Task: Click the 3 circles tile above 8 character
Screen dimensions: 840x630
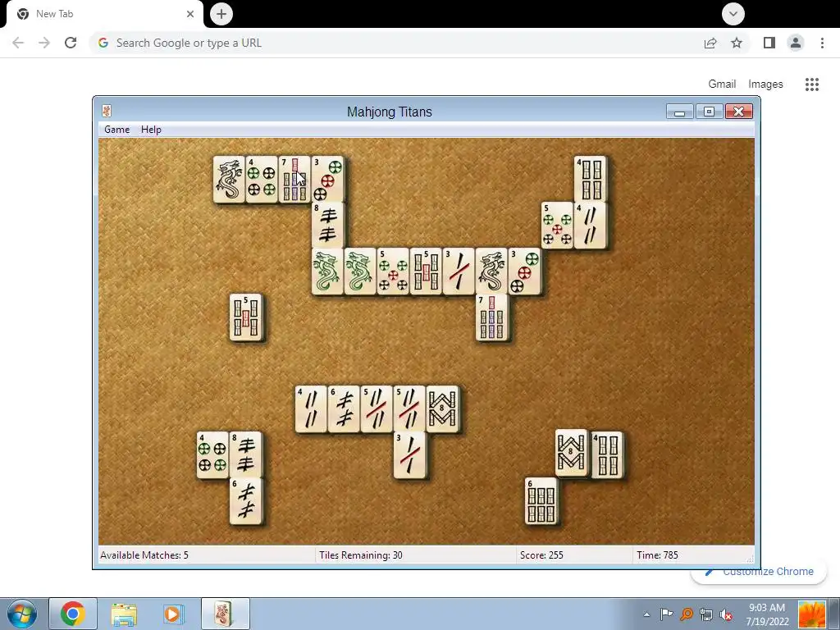Action: (x=327, y=180)
